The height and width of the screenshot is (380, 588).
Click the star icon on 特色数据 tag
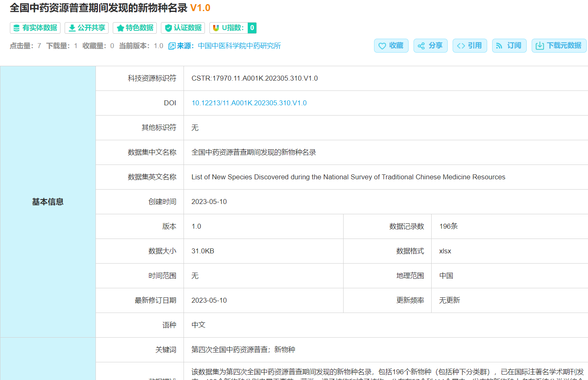click(120, 28)
